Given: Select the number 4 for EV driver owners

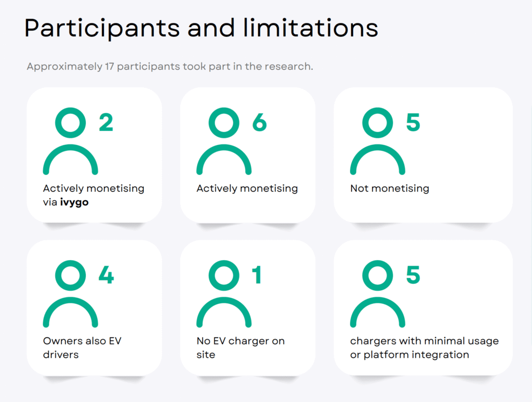Looking at the screenshot, I should 106,275.
